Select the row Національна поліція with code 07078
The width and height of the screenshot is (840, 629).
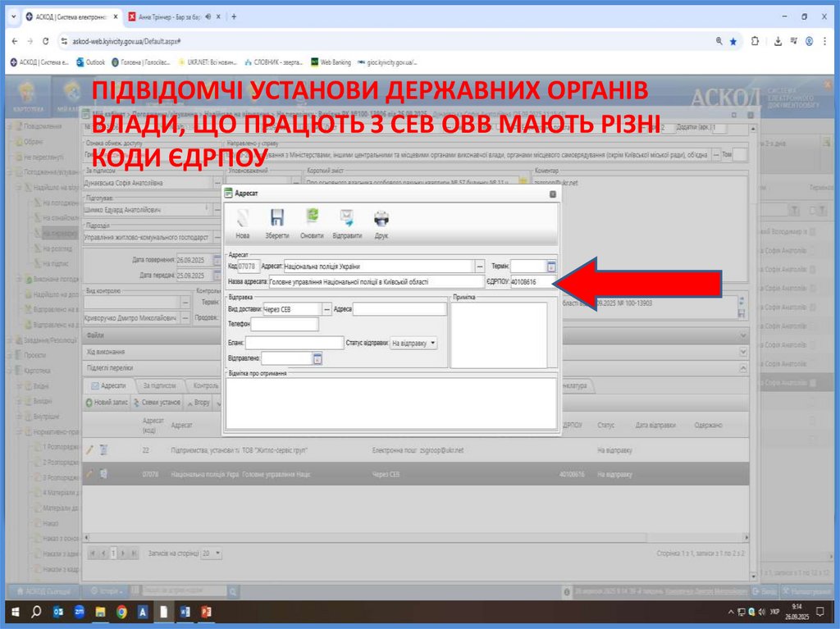click(415, 474)
